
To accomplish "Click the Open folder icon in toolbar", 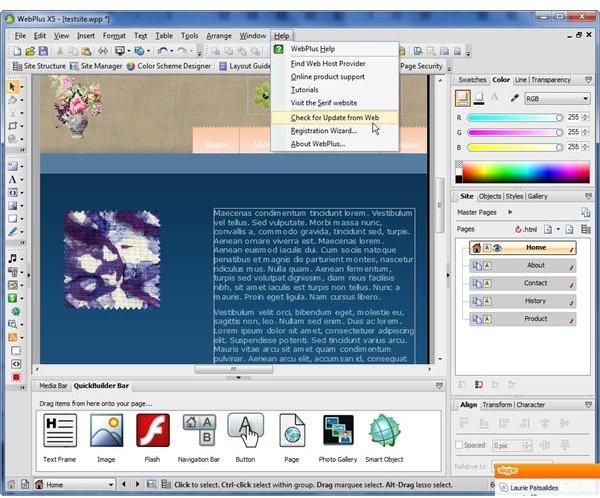I will (x=30, y=51).
